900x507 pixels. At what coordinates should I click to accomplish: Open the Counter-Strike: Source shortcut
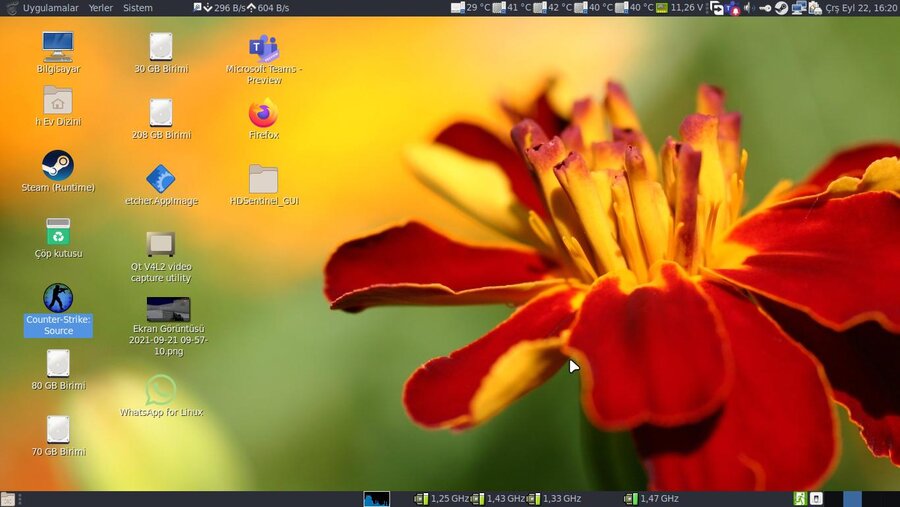[x=58, y=298]
